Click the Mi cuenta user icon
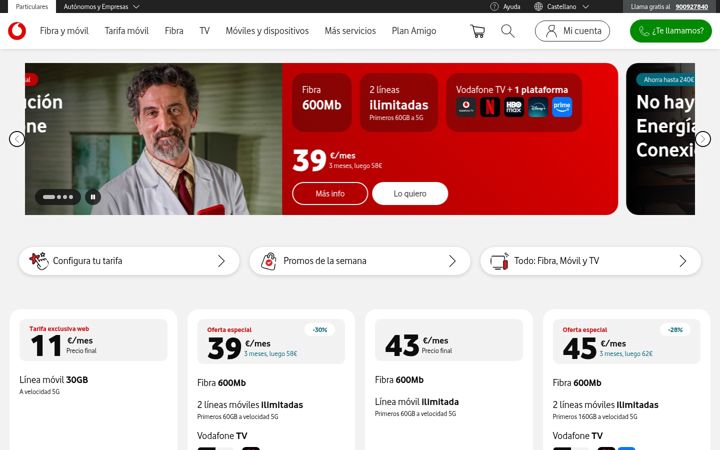The width and height of the screenshot is (720, 450). tap(551, 31)
